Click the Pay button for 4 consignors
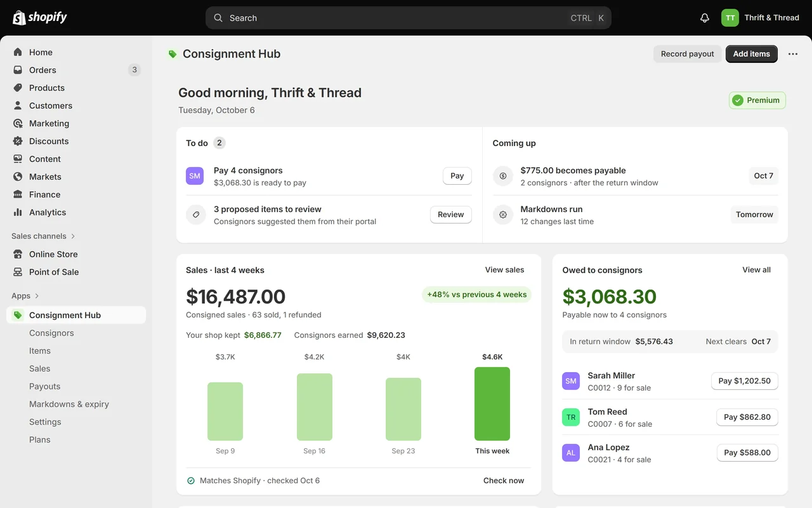The height and width of the screenshot is (508, 812). [457, 176]
